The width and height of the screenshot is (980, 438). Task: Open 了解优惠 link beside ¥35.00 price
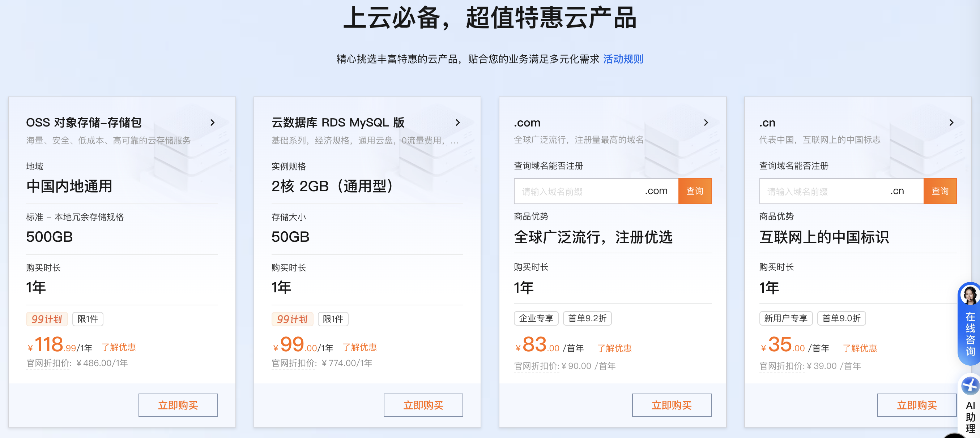click(860, 348)
